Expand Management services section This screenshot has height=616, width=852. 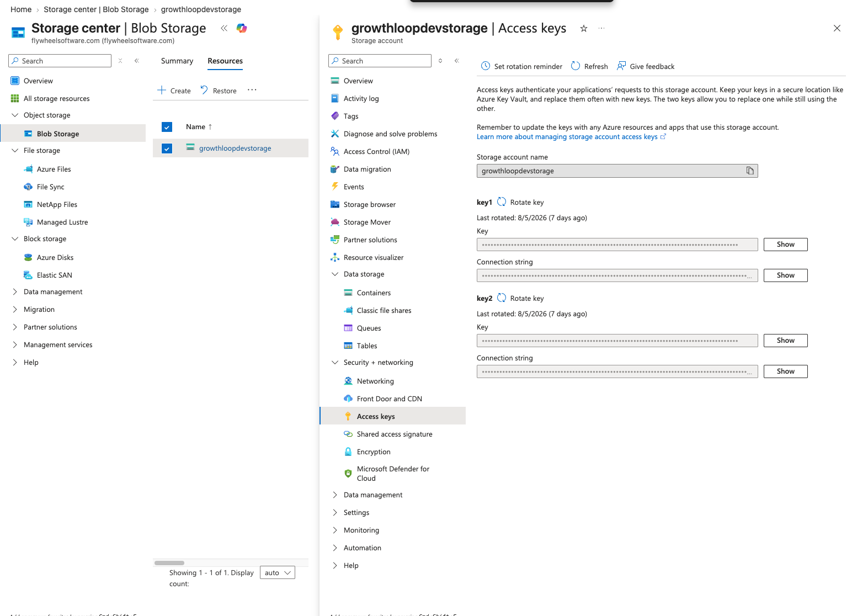coord(15,344)
